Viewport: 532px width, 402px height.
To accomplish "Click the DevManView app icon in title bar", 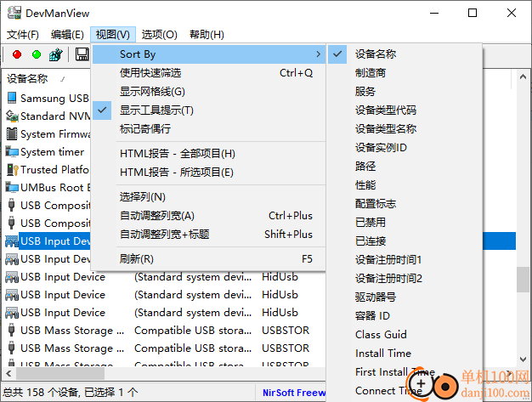I will 14,13.
